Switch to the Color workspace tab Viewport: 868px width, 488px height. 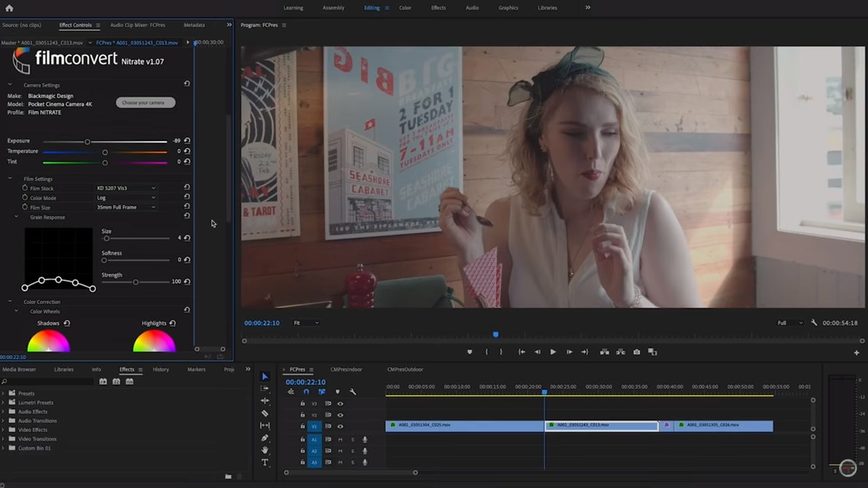(405, 8)
